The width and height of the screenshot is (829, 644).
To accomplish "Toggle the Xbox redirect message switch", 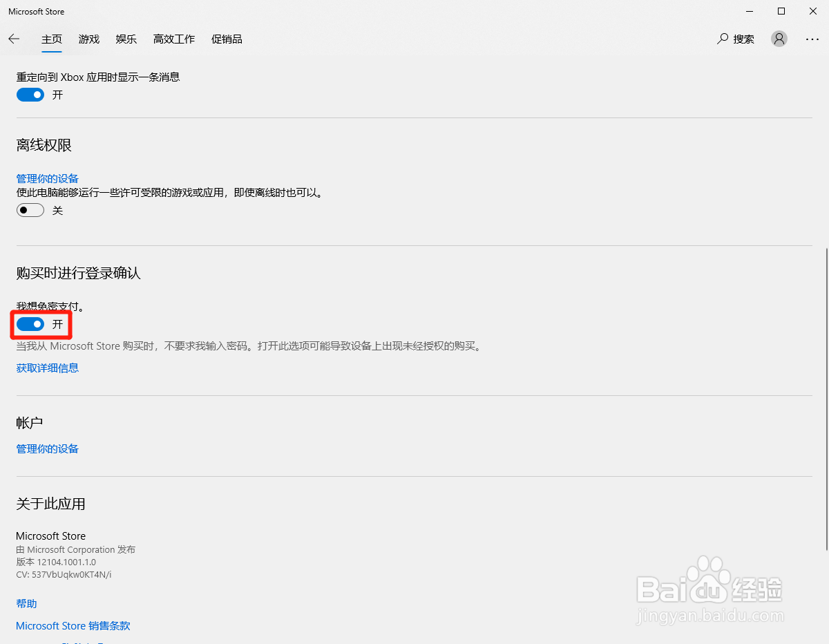I will tap(30, 95).
